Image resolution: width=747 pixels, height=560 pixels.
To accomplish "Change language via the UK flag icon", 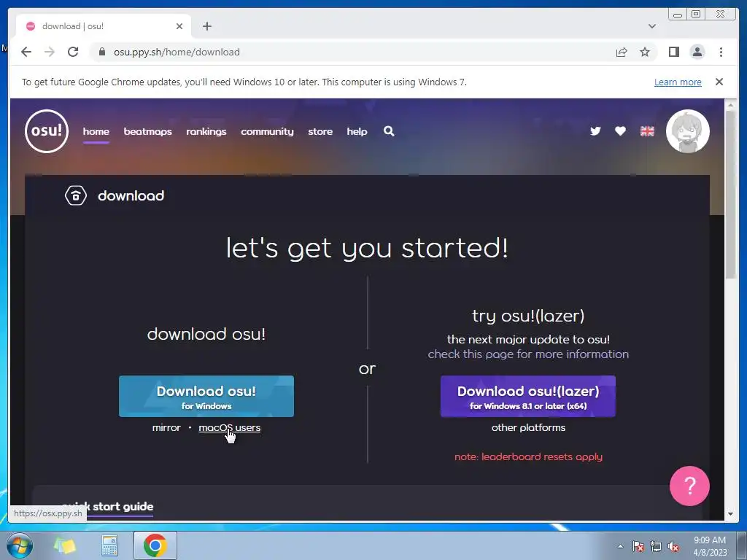I will [647, 131].
